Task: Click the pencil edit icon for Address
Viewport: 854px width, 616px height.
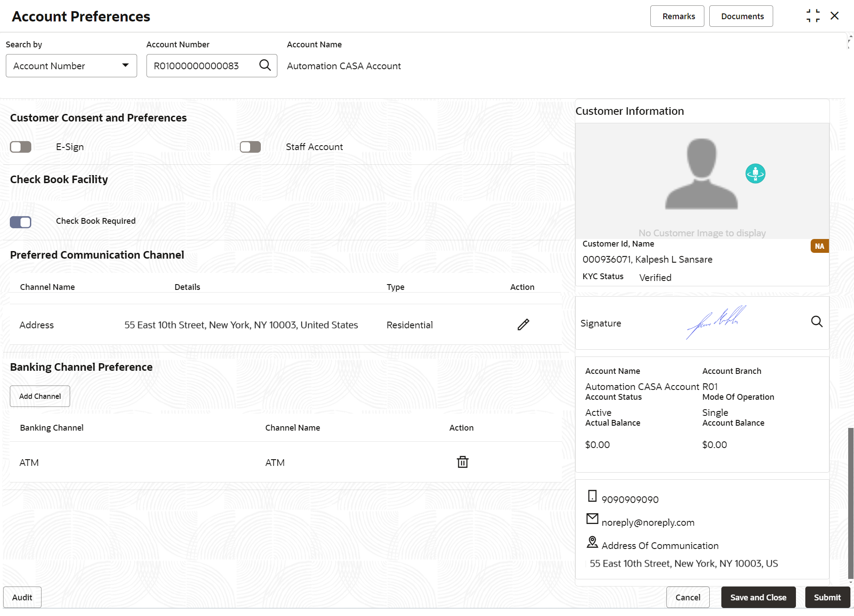Action: pos(523,325)
